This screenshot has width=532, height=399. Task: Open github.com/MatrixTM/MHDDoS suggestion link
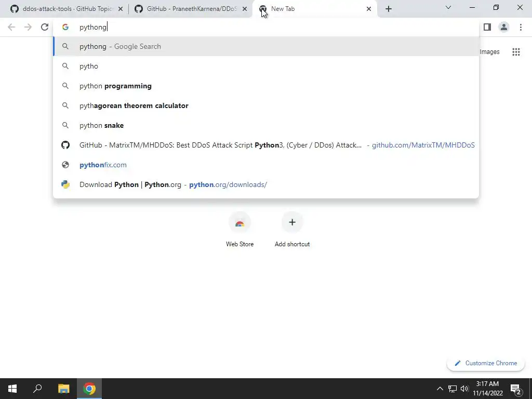pos(266,145)
